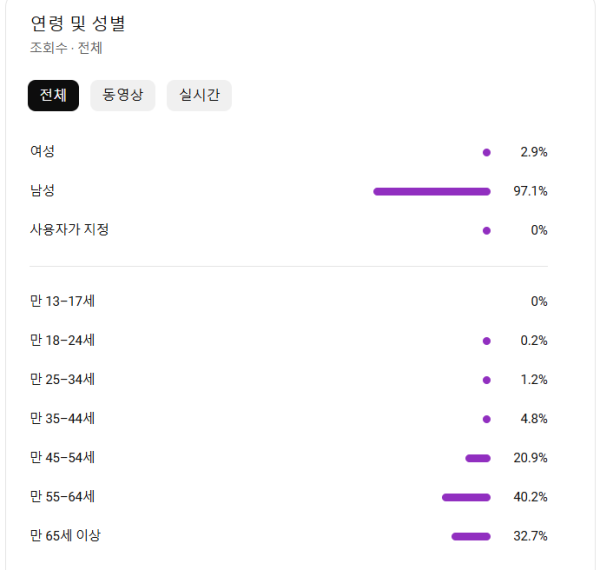Select the 전체 filter chip

click(53, 96)
